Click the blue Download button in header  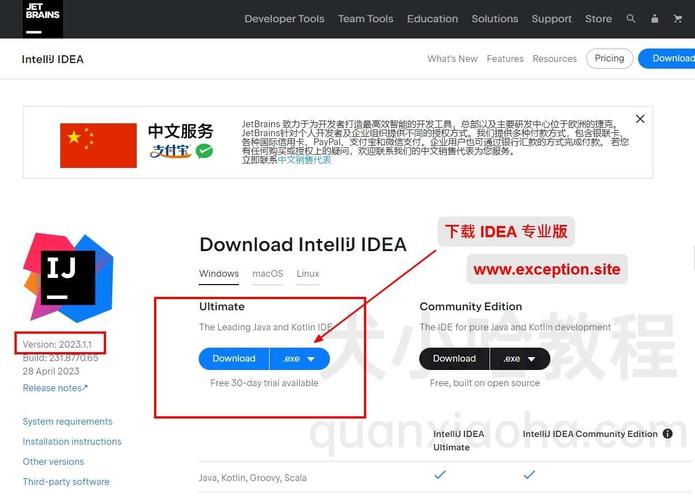pos(667,59)
